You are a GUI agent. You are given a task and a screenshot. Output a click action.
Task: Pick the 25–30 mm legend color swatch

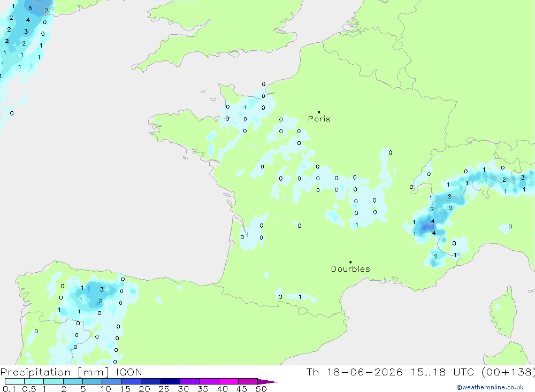click(x=170, y=381)
